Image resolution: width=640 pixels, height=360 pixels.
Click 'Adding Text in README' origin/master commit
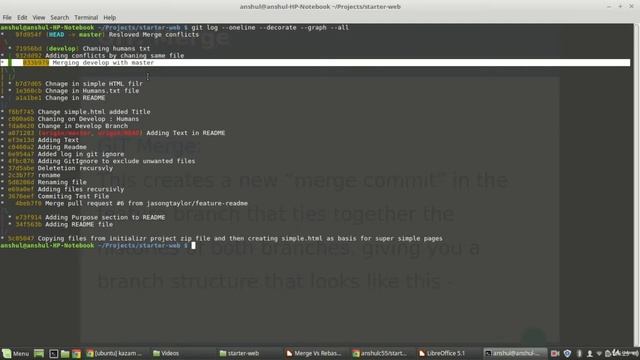pos(185,133)
